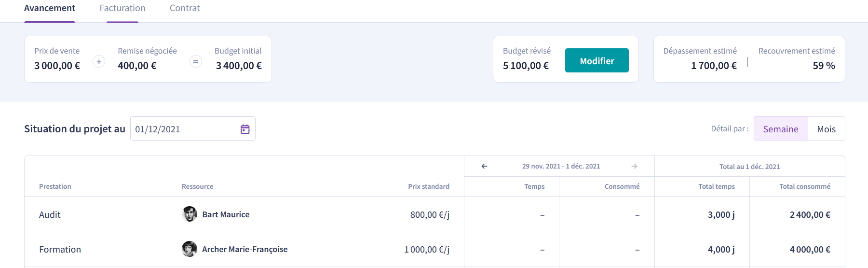This screenshot has height=268, width=868.
Task: Click Archer Marie-Françoise's avatar photo
Action: pos(190,249)
